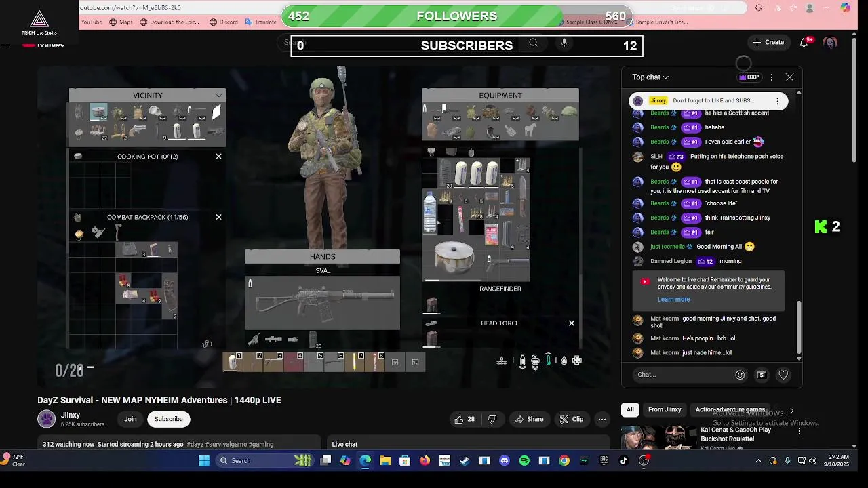The image size is (868, 488).
Task: Join the Jiinxy channel membership
Action: coord(130,419)
